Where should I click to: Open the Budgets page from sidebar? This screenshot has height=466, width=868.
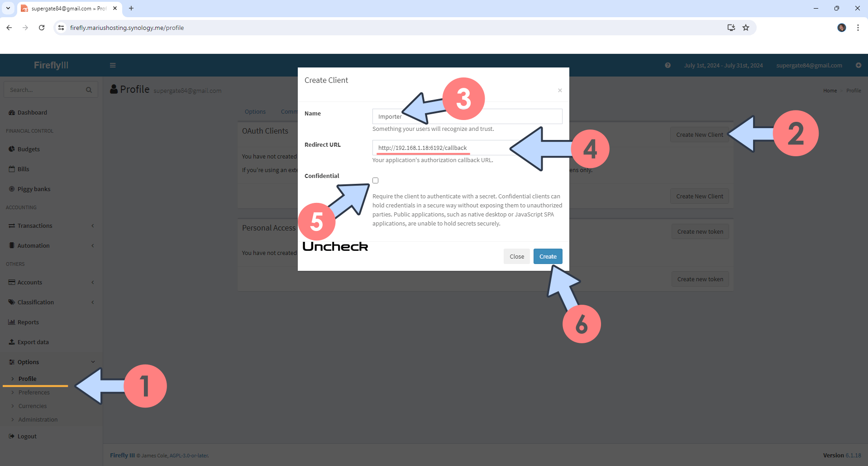(29, 149)
